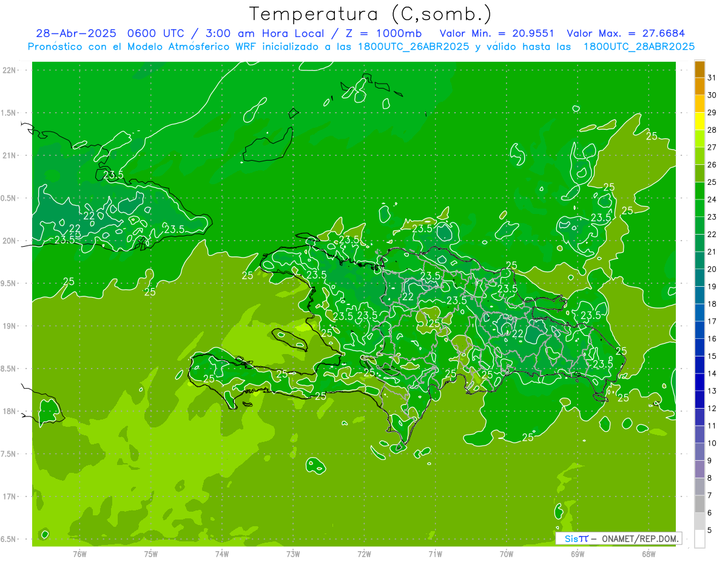Click '1800UTC_26ABR2025' initialization timestamp
Viewport: 728px width, 562px height.
(413, 46)
